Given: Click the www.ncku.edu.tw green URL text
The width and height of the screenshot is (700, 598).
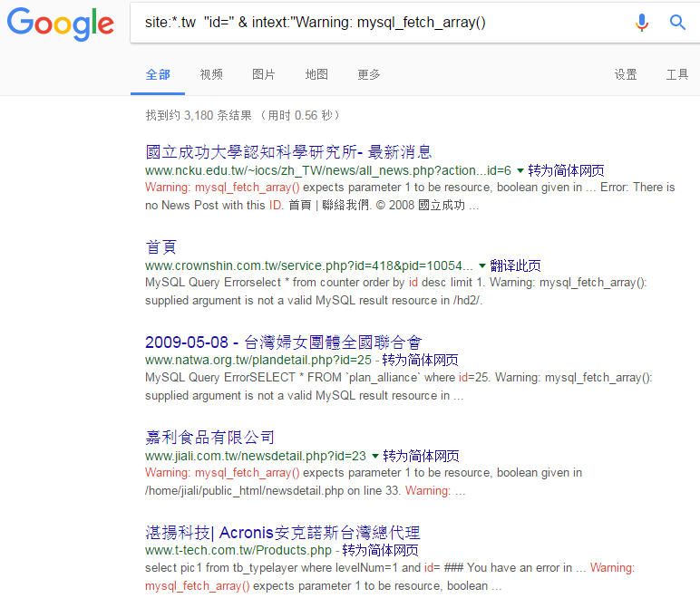Looking at the screenshot, I should [328, 170].
